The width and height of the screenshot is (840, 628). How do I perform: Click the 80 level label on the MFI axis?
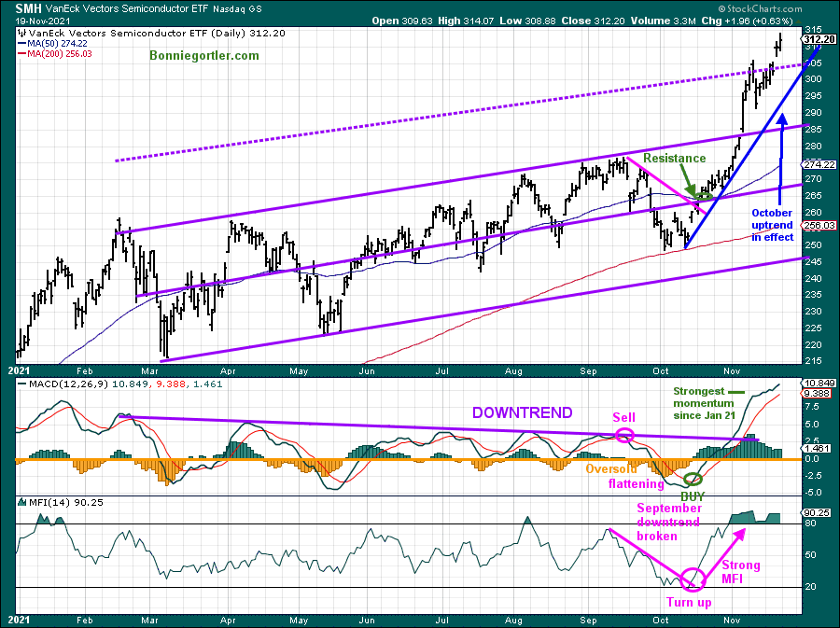coord(810,523)
